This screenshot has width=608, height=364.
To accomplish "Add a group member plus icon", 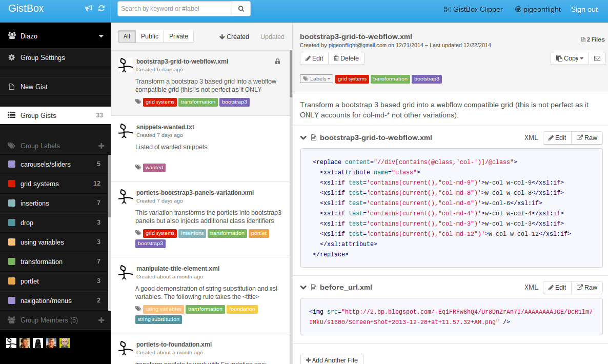I will pyautogui.click(x=101, y=320).
